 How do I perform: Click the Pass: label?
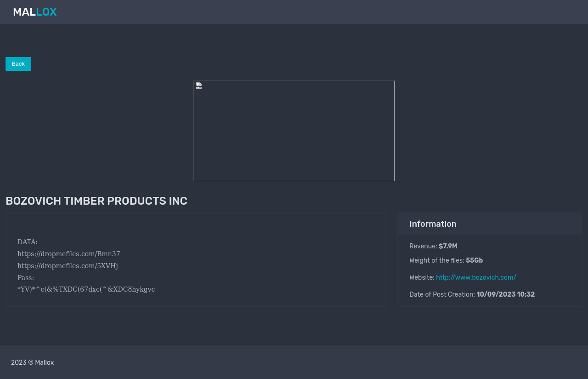pyautogui.click(x=26, y=278)
